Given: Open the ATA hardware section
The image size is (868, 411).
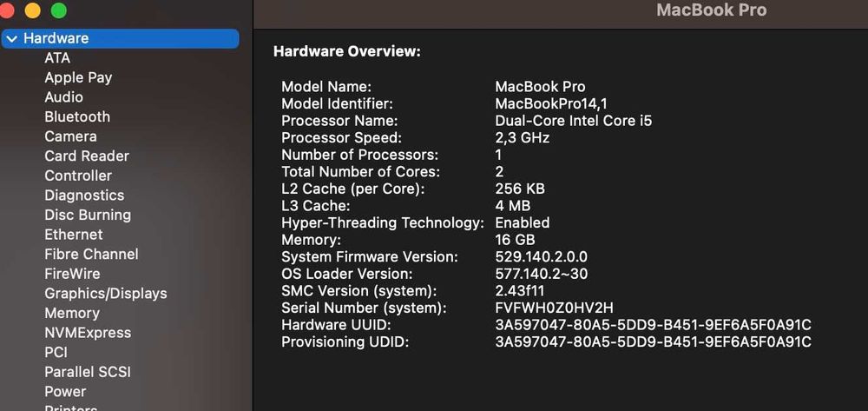Looking at the screenshot, I should [57, 58].
